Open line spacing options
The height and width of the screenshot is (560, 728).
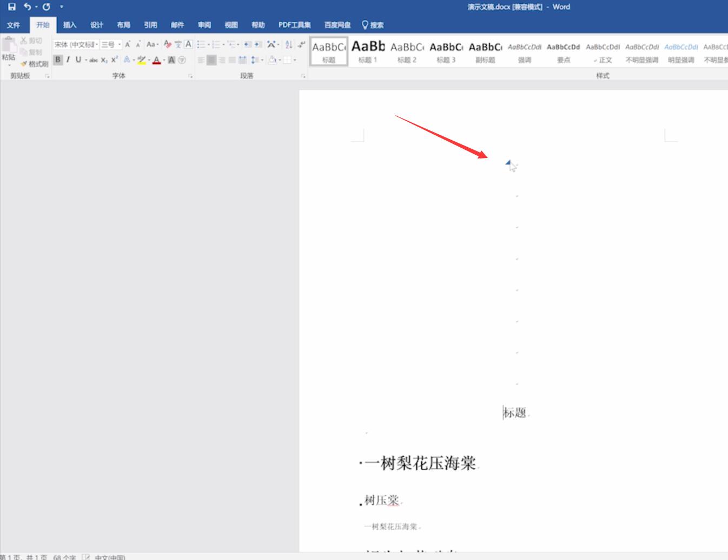pyautogui.click(x=256, y=60)
